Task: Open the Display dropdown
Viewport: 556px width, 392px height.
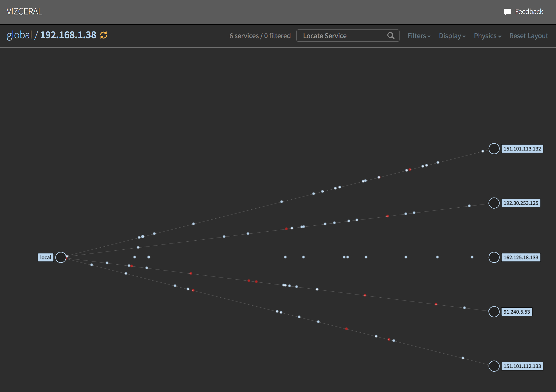Action: 452,36
